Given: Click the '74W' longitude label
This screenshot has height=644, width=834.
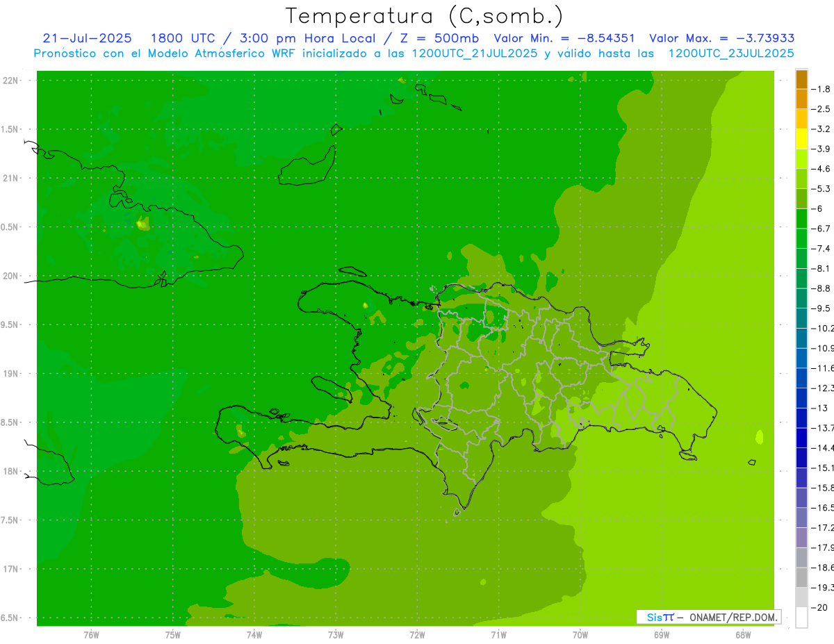Looking at the screenshot, I should point(254,635).
